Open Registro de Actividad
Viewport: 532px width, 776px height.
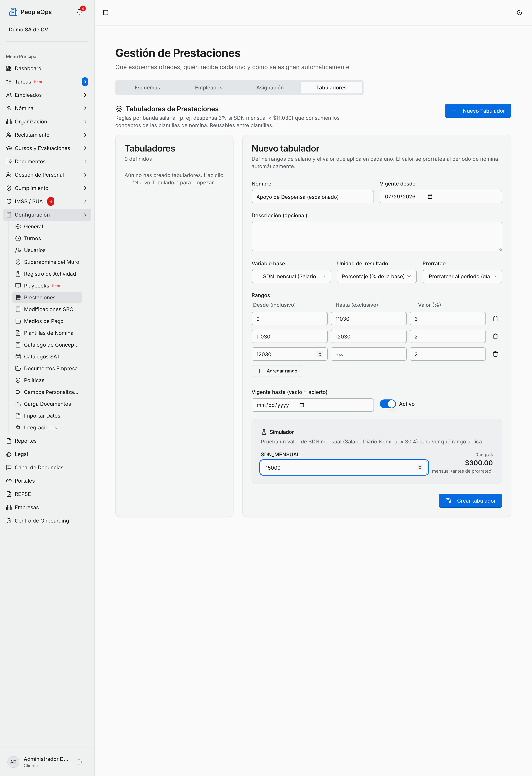[x=47, y=274]
